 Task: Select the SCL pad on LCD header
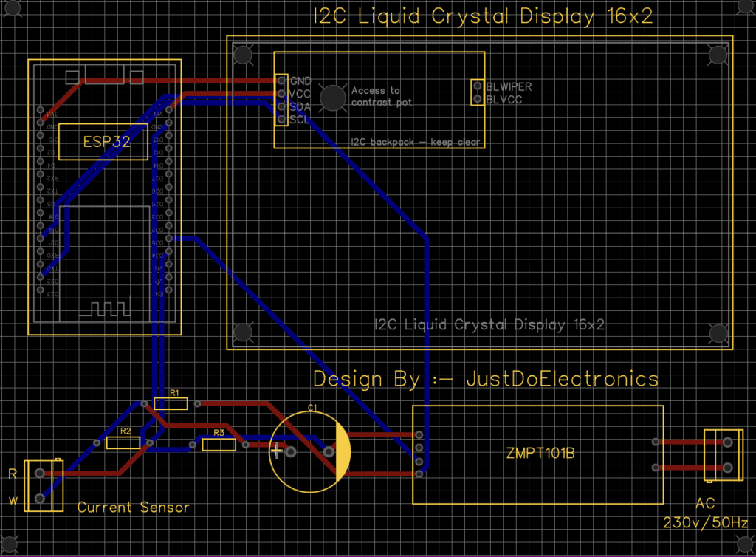281,119
